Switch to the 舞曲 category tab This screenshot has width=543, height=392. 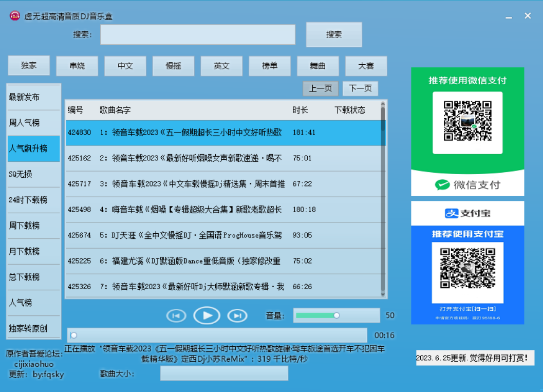pyautogui.click(x=318, y=66)
